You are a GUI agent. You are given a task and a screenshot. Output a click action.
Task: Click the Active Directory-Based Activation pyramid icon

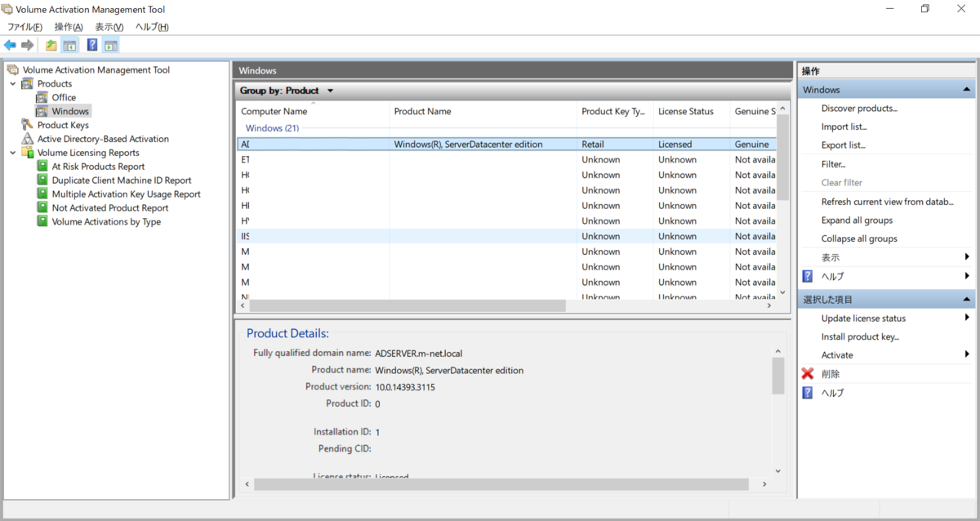coord(28,139)
